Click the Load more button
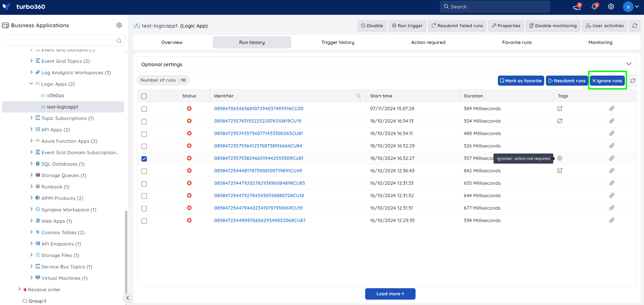This screenshot has height=305, width=644. pos(390,294)
